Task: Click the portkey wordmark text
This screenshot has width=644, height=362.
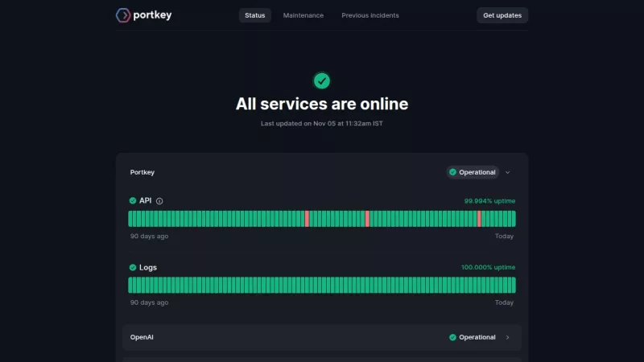Action: (152, 15)
